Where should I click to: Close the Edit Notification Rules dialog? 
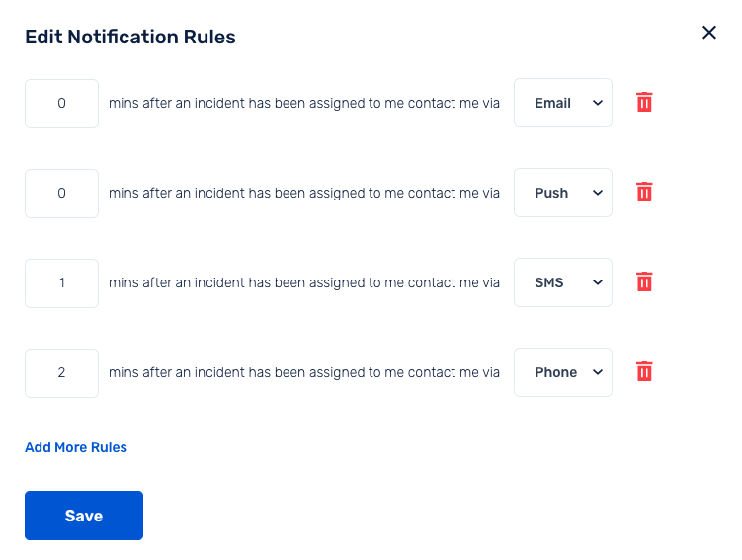[708, 33]
